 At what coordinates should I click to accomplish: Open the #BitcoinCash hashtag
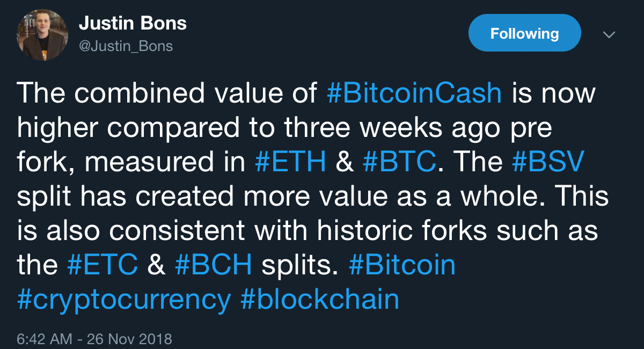(x=414, y=93)
